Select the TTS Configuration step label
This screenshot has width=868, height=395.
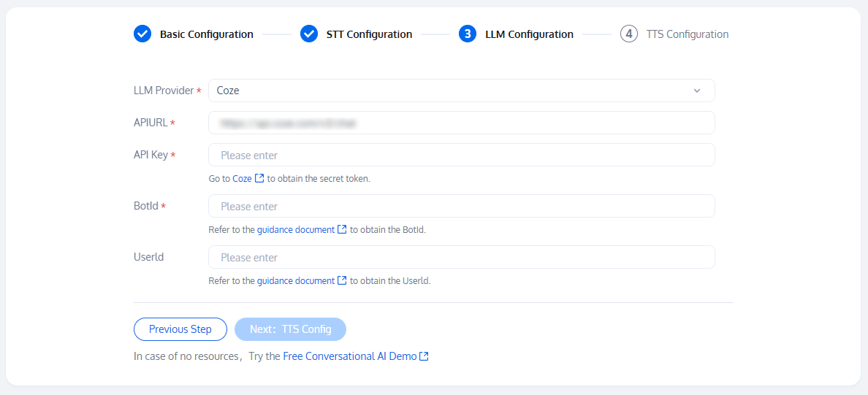pos(687,34)
